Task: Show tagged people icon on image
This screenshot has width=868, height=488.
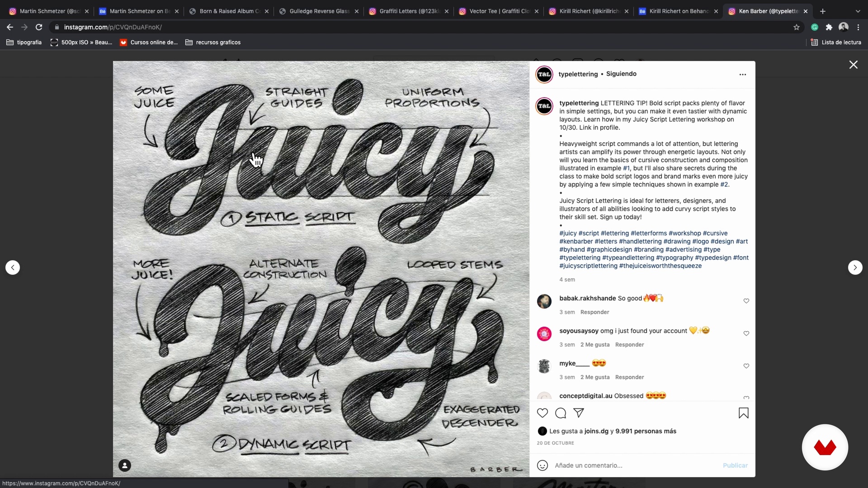Action: (x=125, y=465)
